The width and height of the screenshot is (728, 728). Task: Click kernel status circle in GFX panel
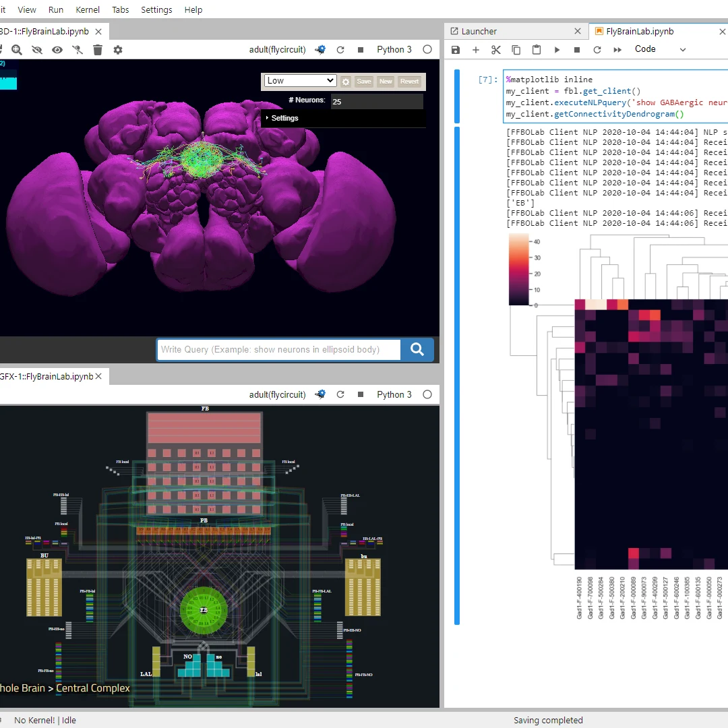point(427,394)
